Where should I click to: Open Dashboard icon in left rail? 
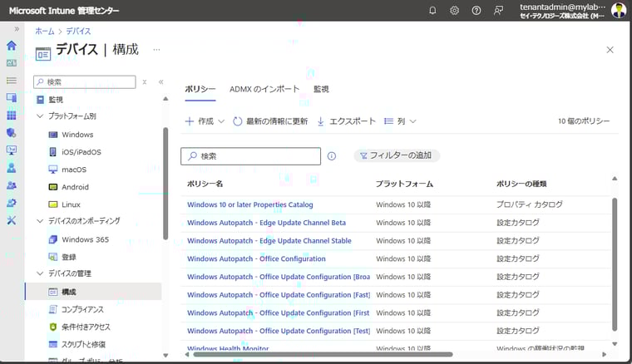[x=12, y=63]
